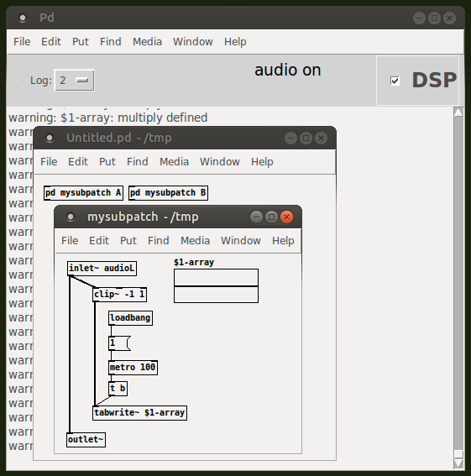Maximize the main Pd window
Image resolution: width=471 pixels, height=476 pixels.
click(x=435, y=18)
